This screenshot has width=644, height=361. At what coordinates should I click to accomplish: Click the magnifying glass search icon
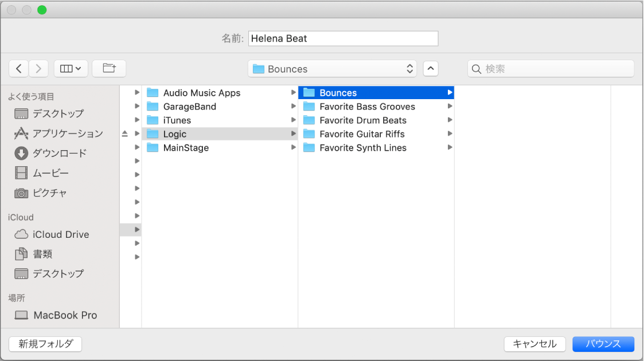click(477, 69)
